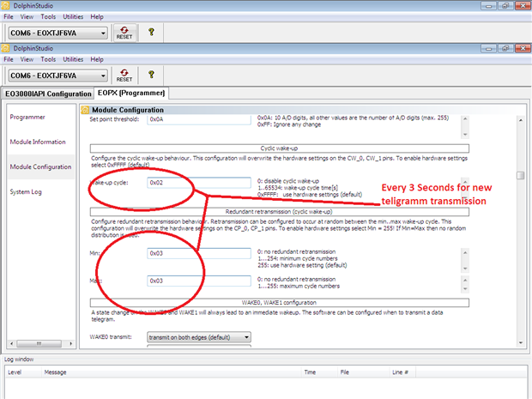Switch to the EO3000IAPI Configuration tab
Viewport: 532px width, 399px height.
pyautogui.click(x=48, y=93)
